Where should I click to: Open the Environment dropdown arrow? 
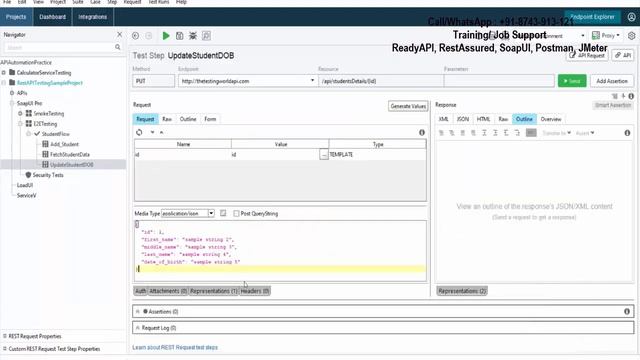pyautogui.click(x=582, y=36)
